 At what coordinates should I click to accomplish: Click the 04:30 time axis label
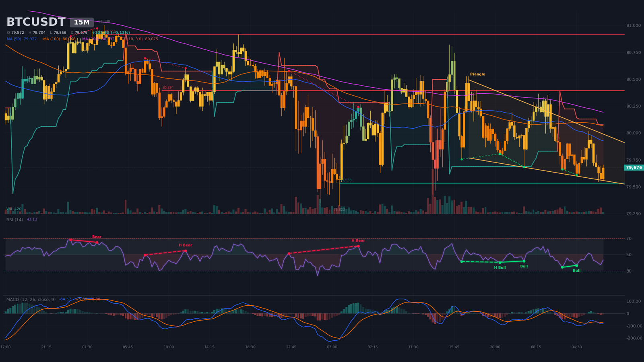tap(577, 347)
